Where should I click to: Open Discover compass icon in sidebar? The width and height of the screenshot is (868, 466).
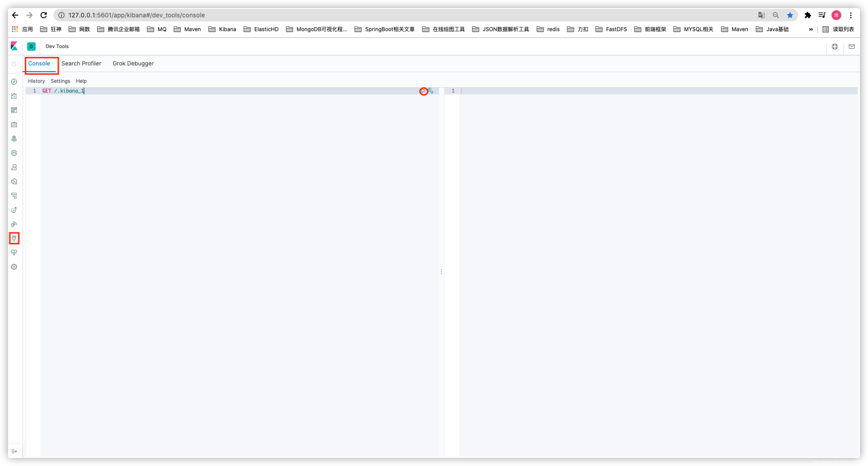[x=14, y=82]
